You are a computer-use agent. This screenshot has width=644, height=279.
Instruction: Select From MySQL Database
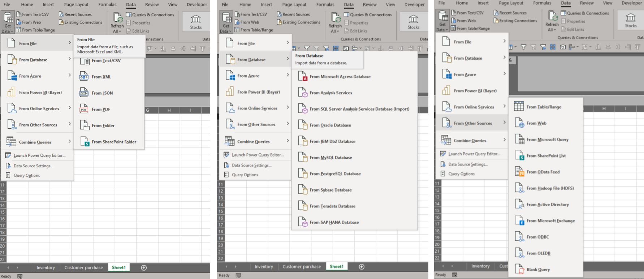tap(354, 158)
